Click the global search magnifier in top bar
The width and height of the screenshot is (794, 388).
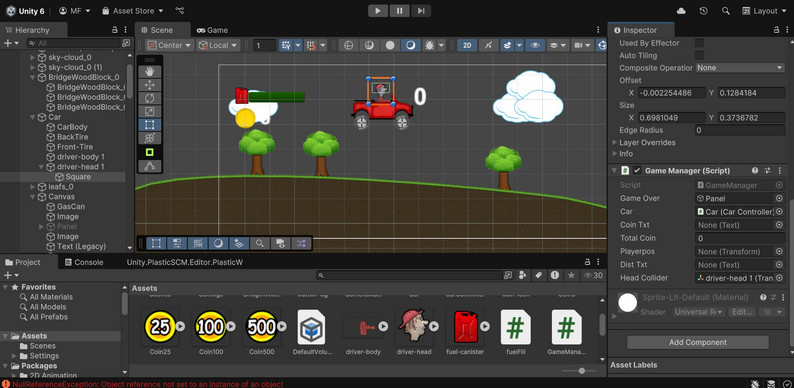point(726,11)
